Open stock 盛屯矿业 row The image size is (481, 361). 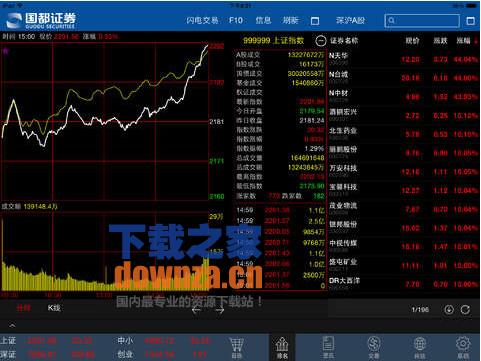tap(403, 264)
